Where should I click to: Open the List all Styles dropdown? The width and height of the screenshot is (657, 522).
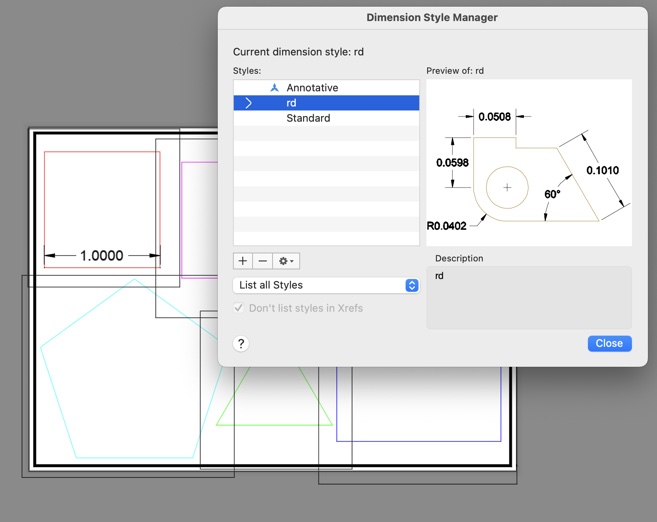(326, 285)
